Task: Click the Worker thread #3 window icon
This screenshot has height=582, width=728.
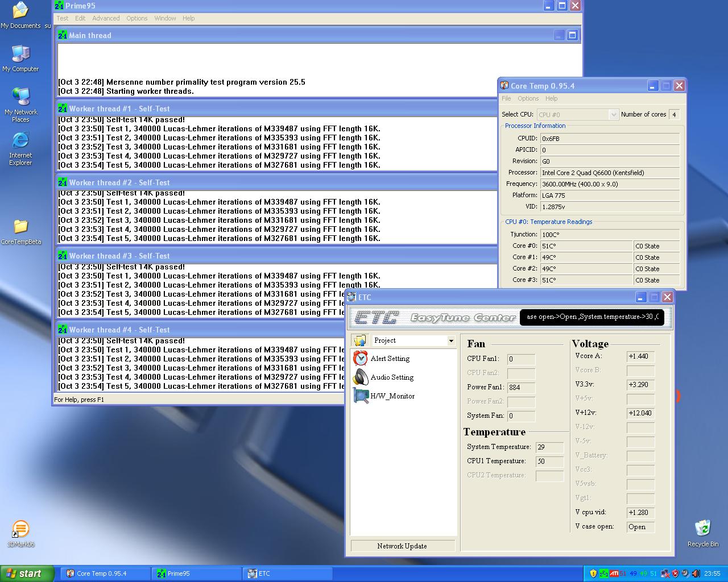Action: (x=63, y=256)
